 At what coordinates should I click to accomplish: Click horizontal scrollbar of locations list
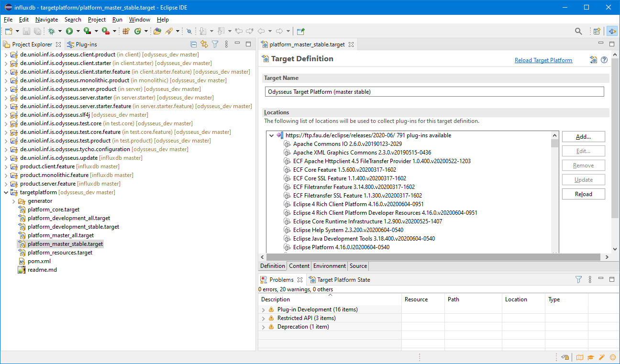(x=431, y=257)
